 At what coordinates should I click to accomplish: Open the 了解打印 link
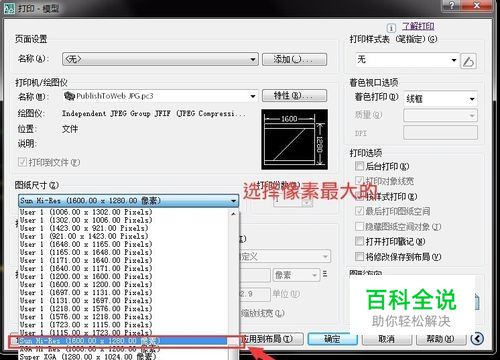(418, 26)
